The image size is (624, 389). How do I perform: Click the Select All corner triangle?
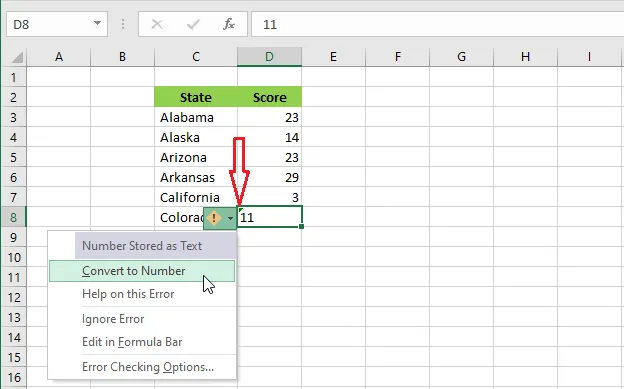point(17,58)
